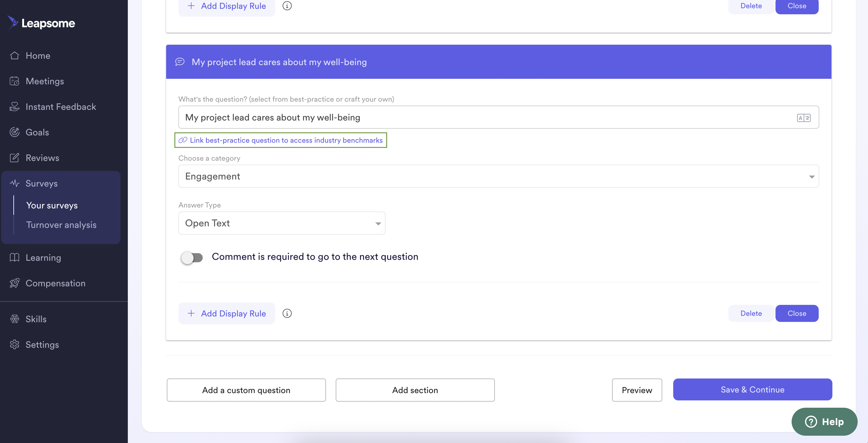Open the Reviews section
This screenshot has width=868, height=443.
[x=43, y=158]
